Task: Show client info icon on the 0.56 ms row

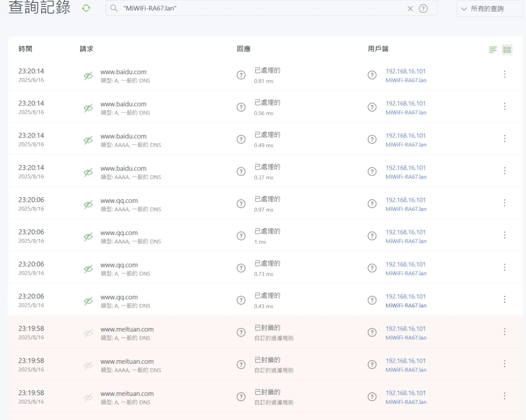Action: 372,107
